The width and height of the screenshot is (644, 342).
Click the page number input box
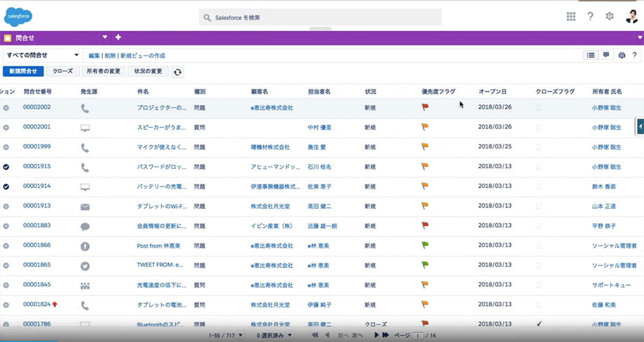(417, 336)
